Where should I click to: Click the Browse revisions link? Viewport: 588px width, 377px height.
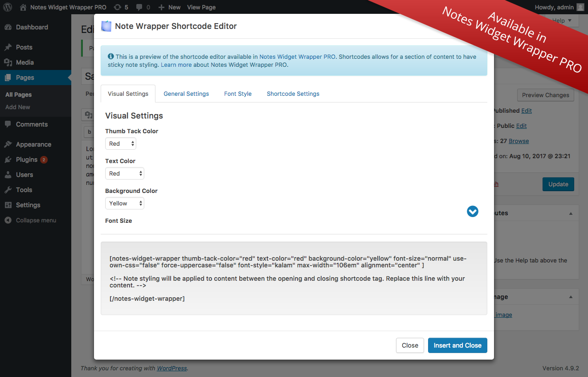519,141
